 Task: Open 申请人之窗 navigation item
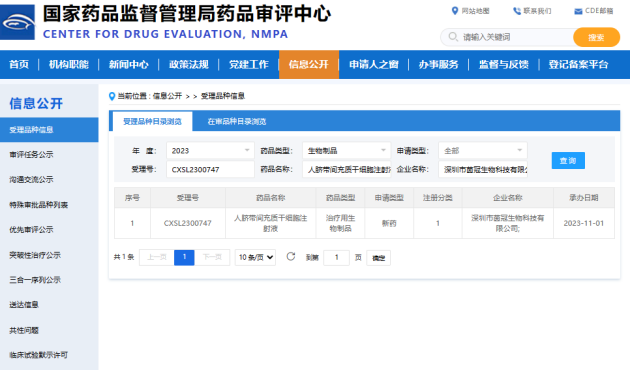pyautogui.click(x=374, y=64)
